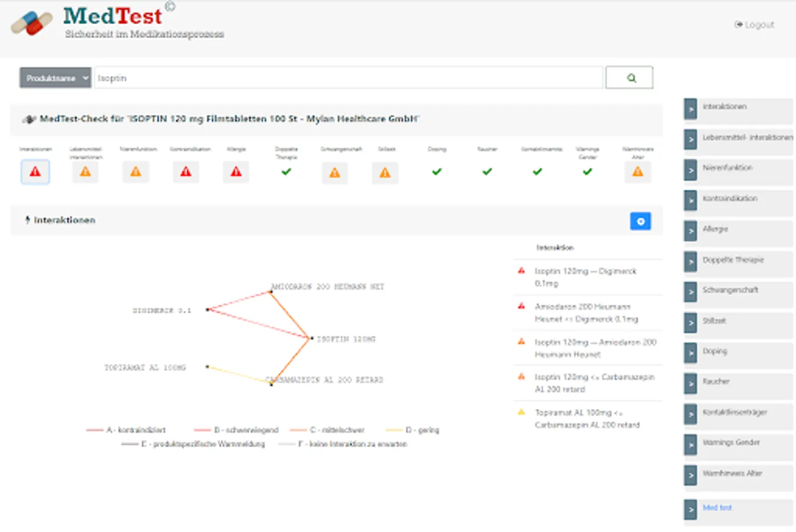Open the Lebensmittel-Interaktionen orange warning icon
Image resolution: width=796 pixels, height=532 pixels.
86,172
